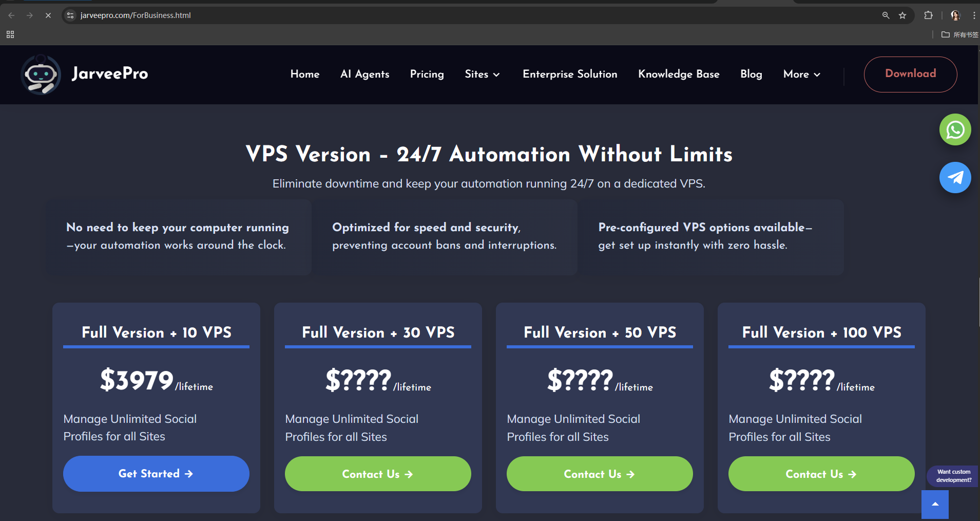Open browser extensions puzzle icon
Image resolution: width=980 pixels, height=521 pixels.
pyautogui.click(x=928, y=15)
